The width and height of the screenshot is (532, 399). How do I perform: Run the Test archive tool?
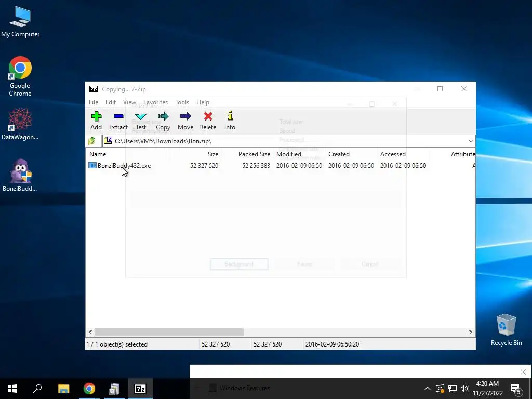point(140,117)
